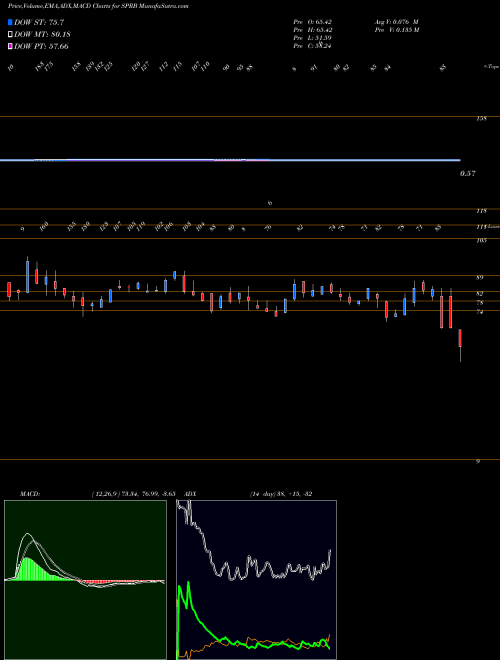Click the 'ADX' panel label
Viewport: 500px width, 660px height.
[x=191, y=494]
